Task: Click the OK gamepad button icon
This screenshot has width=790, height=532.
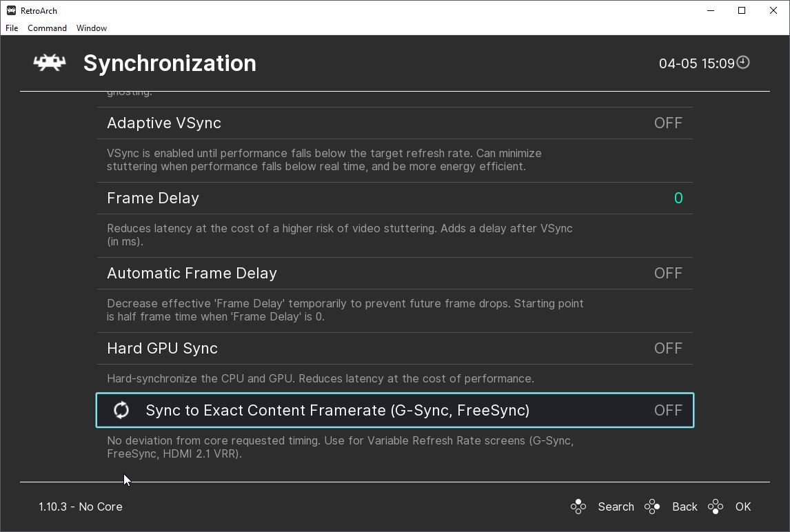Action: [x=716, y=507]
